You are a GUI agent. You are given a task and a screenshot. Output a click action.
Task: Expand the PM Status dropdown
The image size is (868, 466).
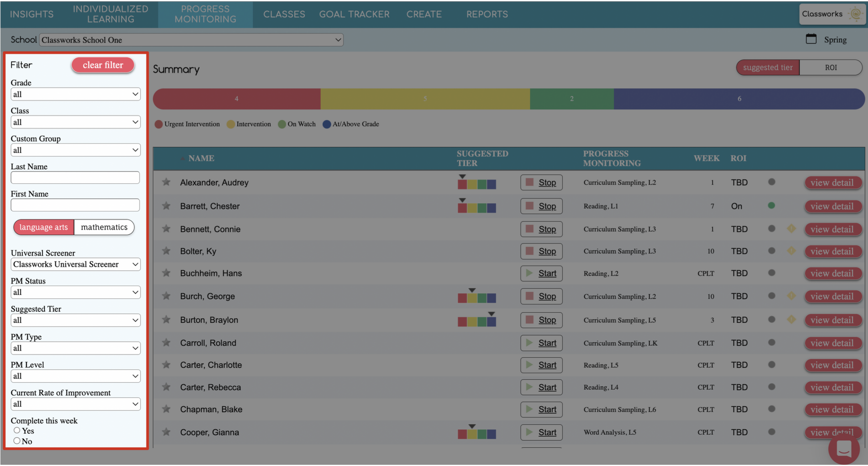click(75, 292)
